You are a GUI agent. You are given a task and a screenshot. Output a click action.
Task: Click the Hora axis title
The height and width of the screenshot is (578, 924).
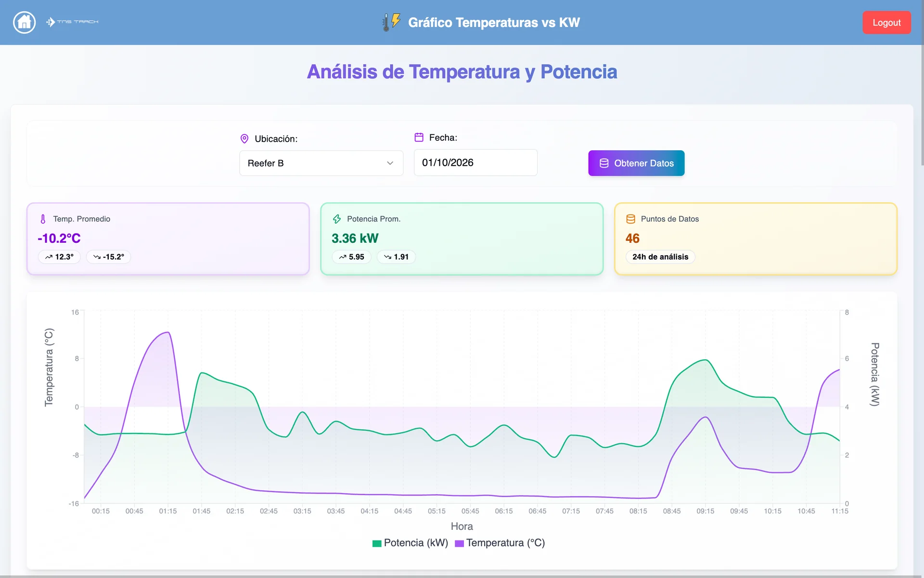point(462,526)
